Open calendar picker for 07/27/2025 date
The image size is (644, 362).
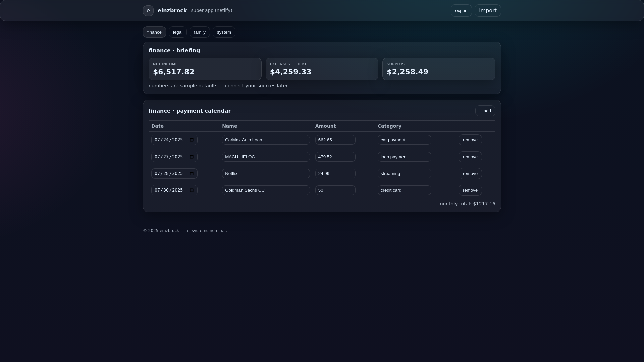pos(192,157)
